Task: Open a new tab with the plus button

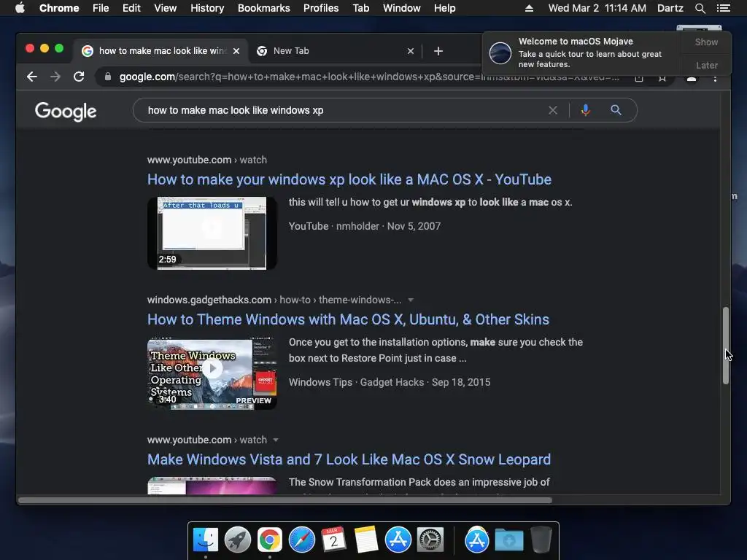Action: pos(438,51)
